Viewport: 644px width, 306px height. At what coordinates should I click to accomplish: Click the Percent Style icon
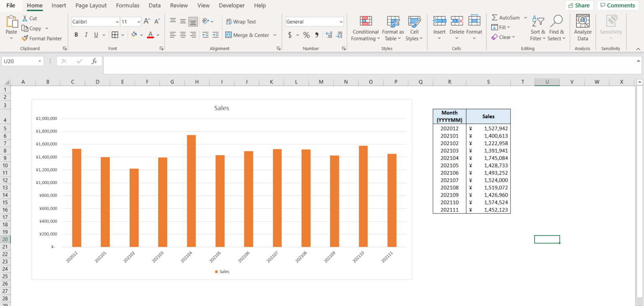(304, 35)
